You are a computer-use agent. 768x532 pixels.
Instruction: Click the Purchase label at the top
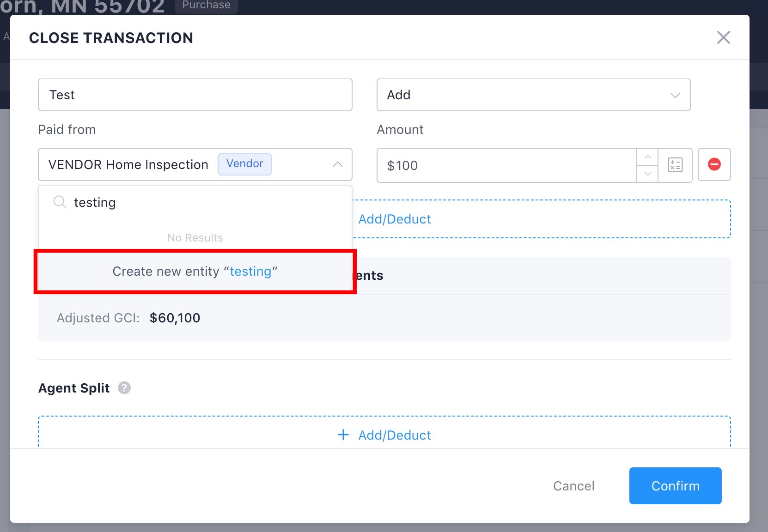coord(206,6)
